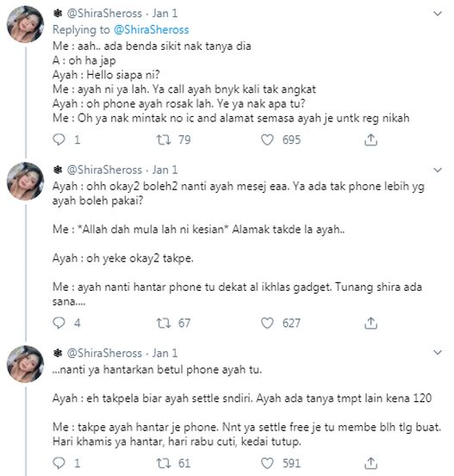Open @ShiraSheross handle on the first tweet
Viewport: 454px width, 476px height.
104,14
